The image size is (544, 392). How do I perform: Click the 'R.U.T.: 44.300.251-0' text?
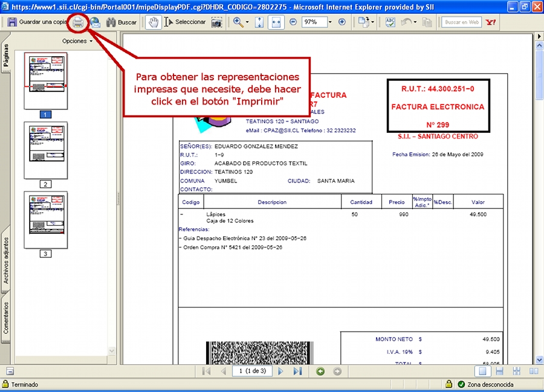pyautogui.click(x=438, y=89)
